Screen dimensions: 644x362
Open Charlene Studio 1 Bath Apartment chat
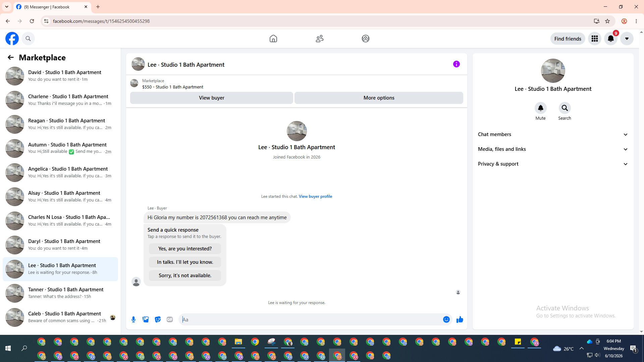pyautogui.click(x=60, y=100)
